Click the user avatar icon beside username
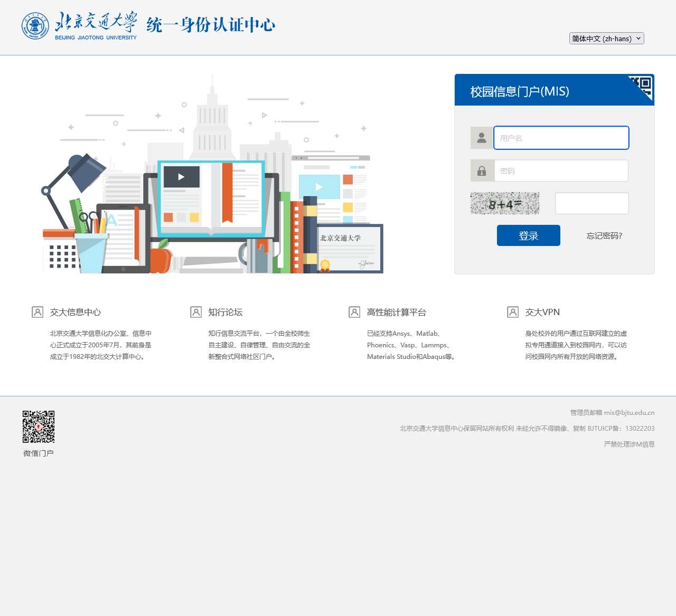The height and width of the screenshot is (616, 676). click(x=482, y=138)
